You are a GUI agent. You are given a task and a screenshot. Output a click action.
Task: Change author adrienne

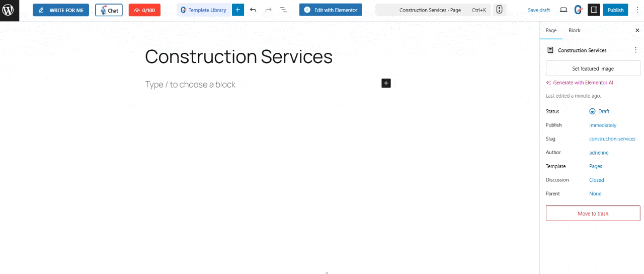(599, 153)
